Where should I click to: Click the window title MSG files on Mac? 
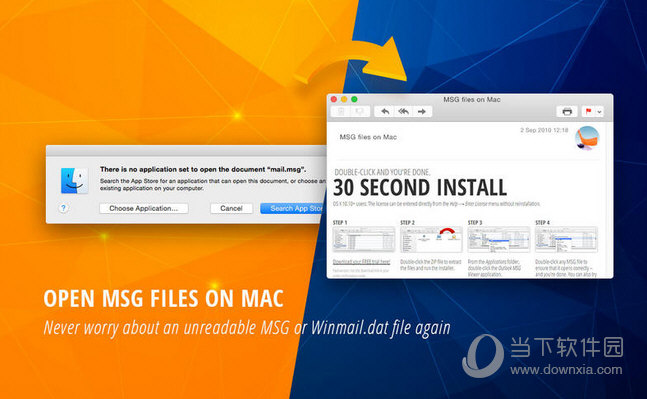click(472, 99)
